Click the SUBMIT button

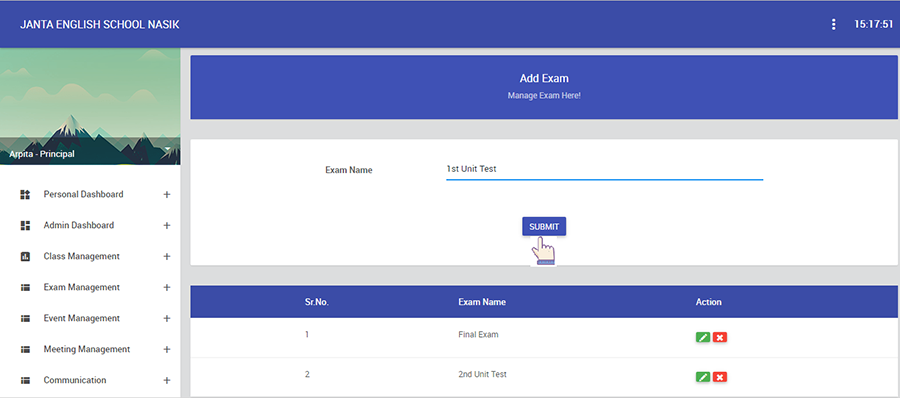tap(544, 227)
